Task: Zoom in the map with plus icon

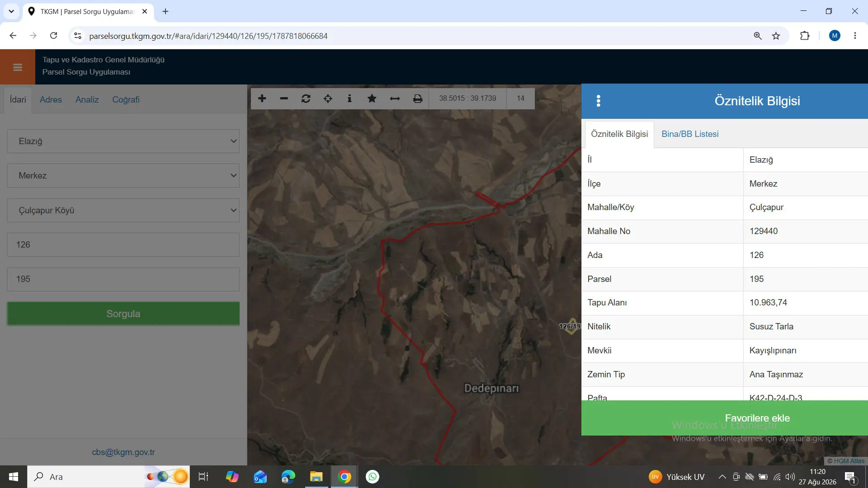Action: (262, 99)
